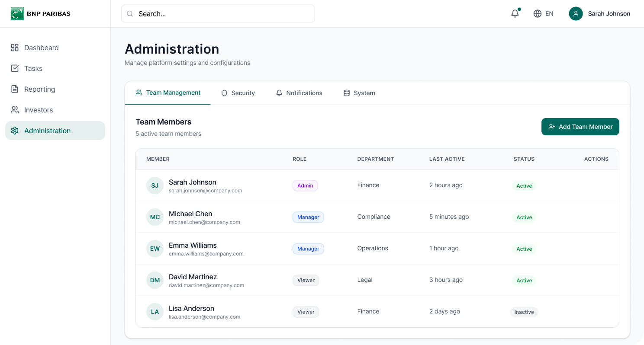Open Sarah Johnson's profile avatar
Viewport: 644px width, 345px height.
[x=576, y=13]
